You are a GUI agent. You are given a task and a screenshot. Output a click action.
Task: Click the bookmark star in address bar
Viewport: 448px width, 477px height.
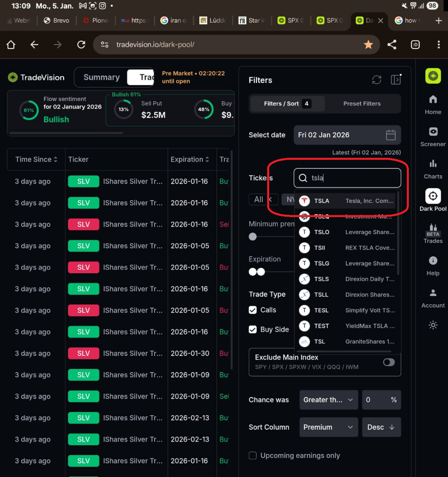tap(368, 45)
